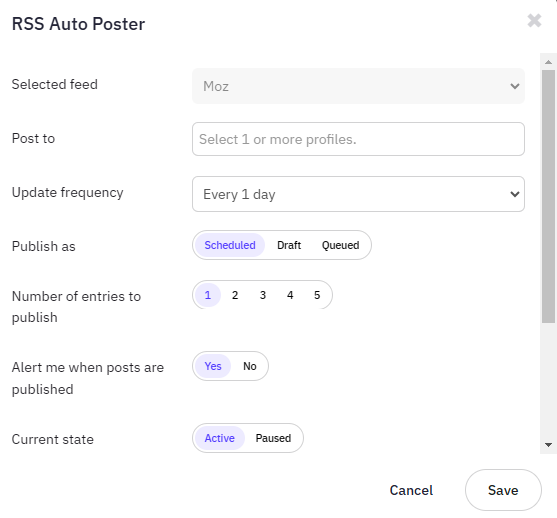Set Publish as to Queued
The image size is (557, 518).
340,245
